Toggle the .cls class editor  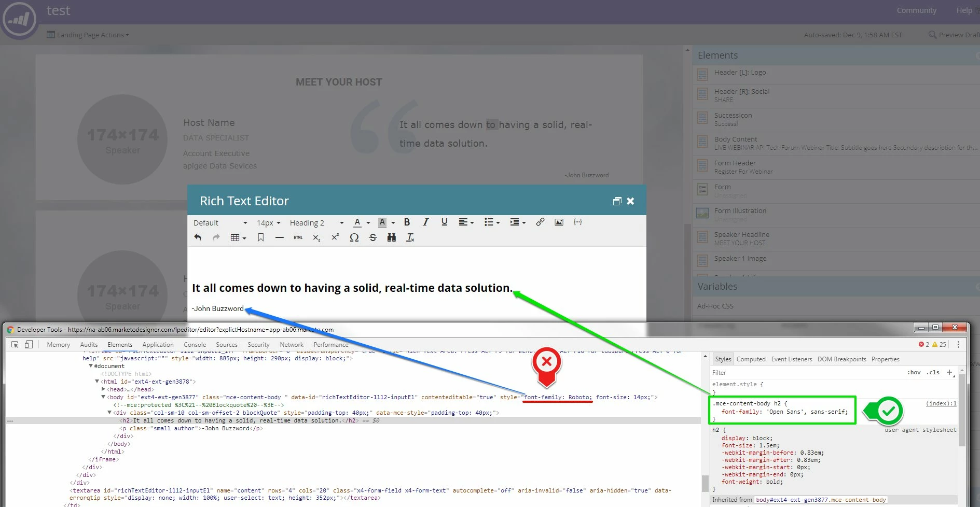tap(933, 372)
